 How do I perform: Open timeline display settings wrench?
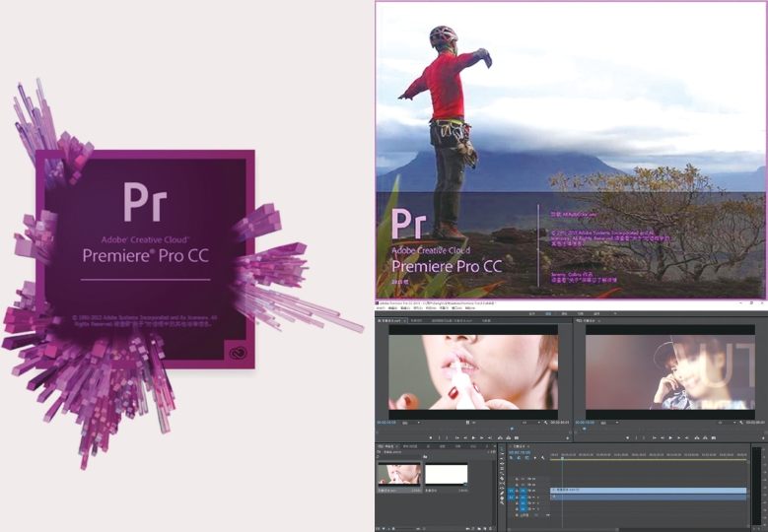(x=542, y=457)
